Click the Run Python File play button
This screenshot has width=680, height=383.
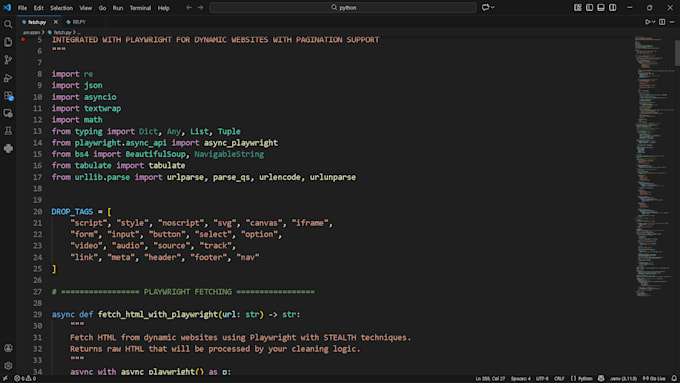(647, 22)
